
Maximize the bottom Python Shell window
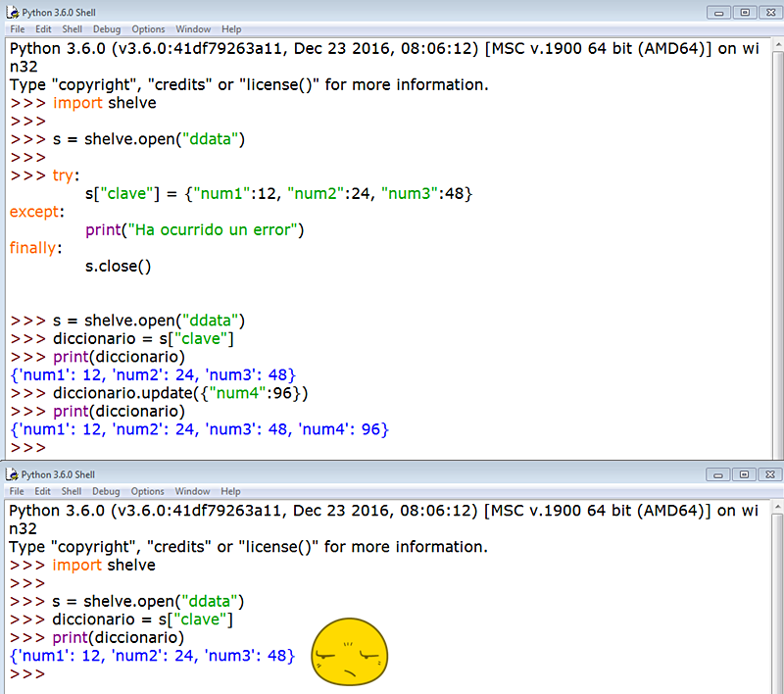coord(744,474)
